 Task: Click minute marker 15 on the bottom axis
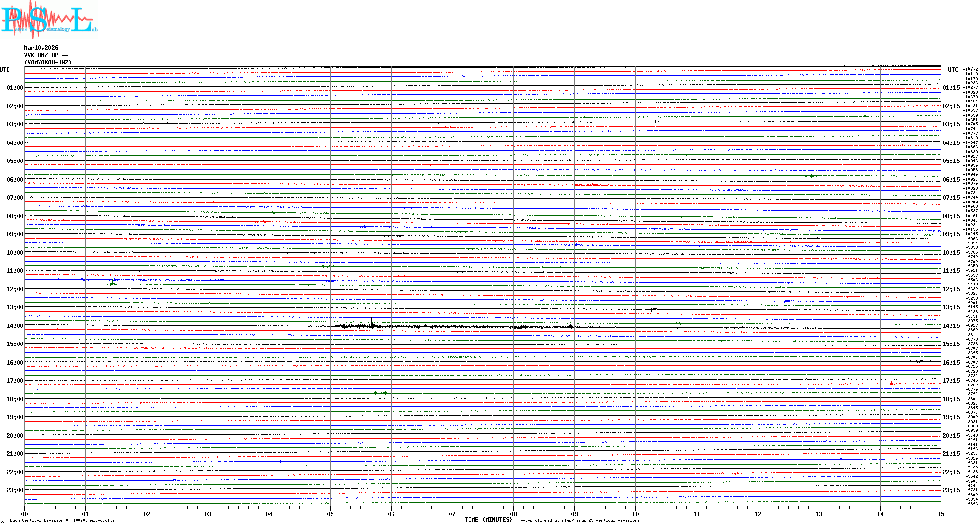pos(941,514)
